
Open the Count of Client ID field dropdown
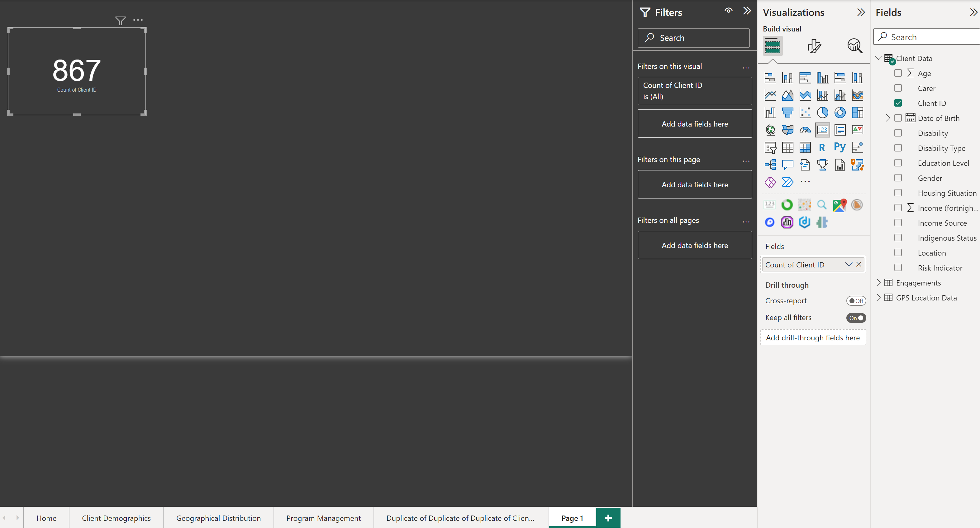coord(848,264)
